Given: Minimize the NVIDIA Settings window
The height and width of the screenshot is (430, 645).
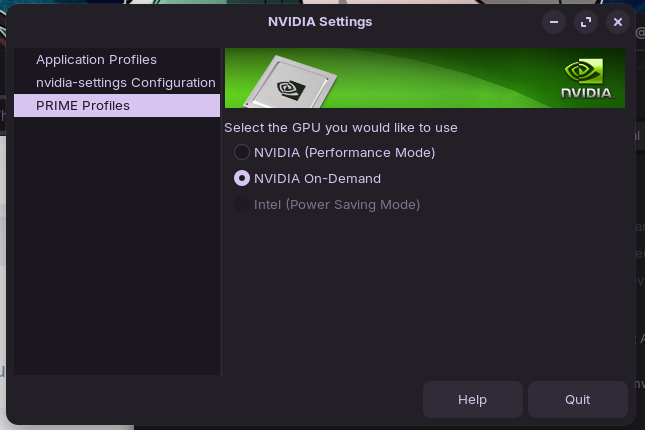Looking at the screenshot, I should [x=553, y=21].
